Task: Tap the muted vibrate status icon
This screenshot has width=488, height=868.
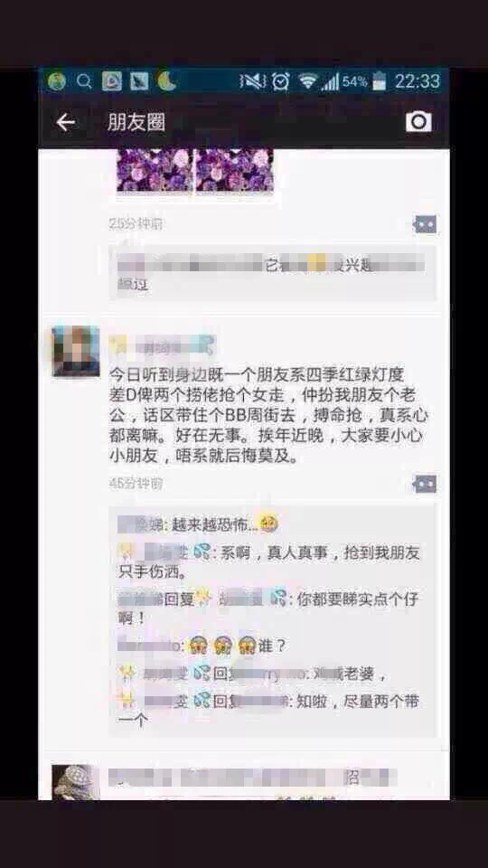Action: (x=252, y=81)
